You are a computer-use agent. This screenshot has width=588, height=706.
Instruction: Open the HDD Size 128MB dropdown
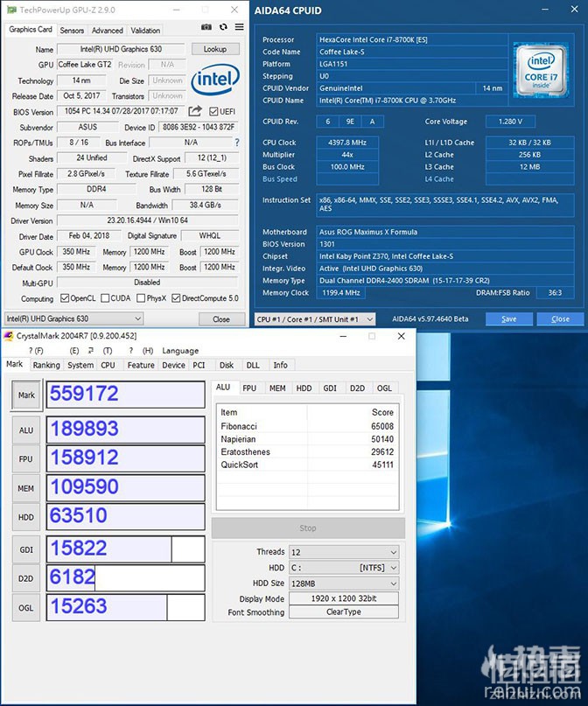pyautogui.click(x=344, y=584)
